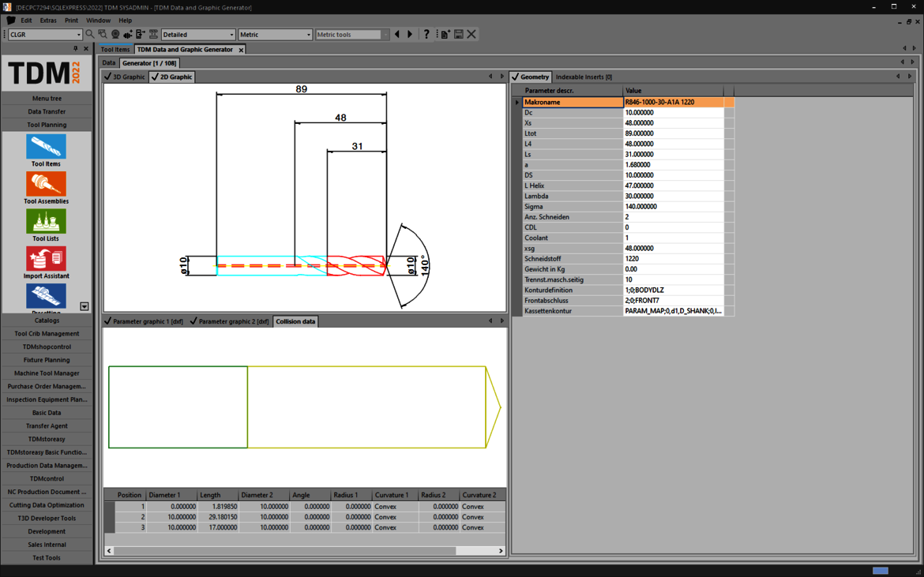Open the Machine Tool Manager section
The image size is (924, 577).
(x=47, y=373)
